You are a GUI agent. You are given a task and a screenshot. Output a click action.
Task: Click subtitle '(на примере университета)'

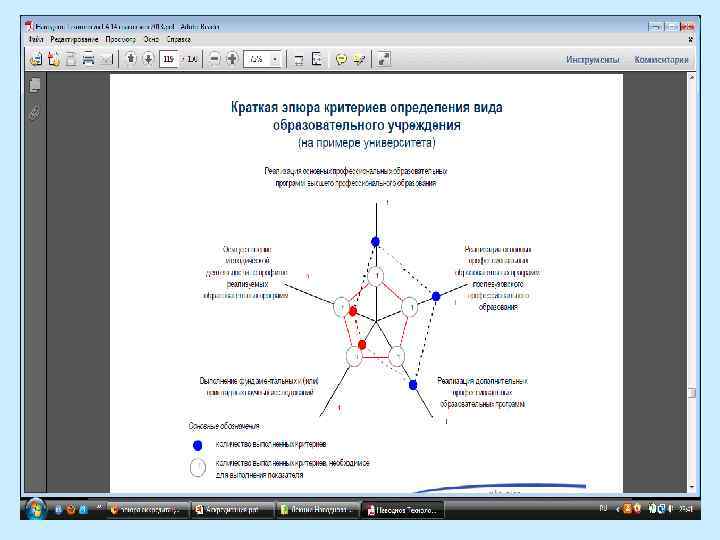[366, 143]
